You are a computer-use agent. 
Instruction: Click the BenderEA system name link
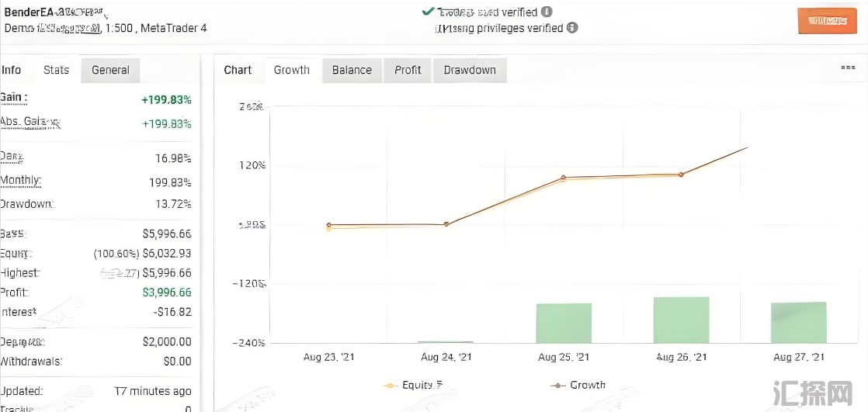[31, 12]
